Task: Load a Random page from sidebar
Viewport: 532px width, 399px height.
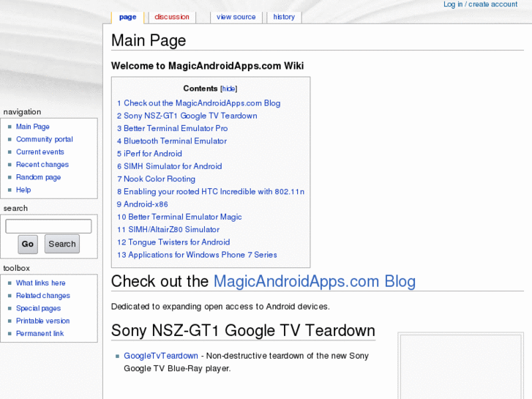Action: tap(38, 177)
